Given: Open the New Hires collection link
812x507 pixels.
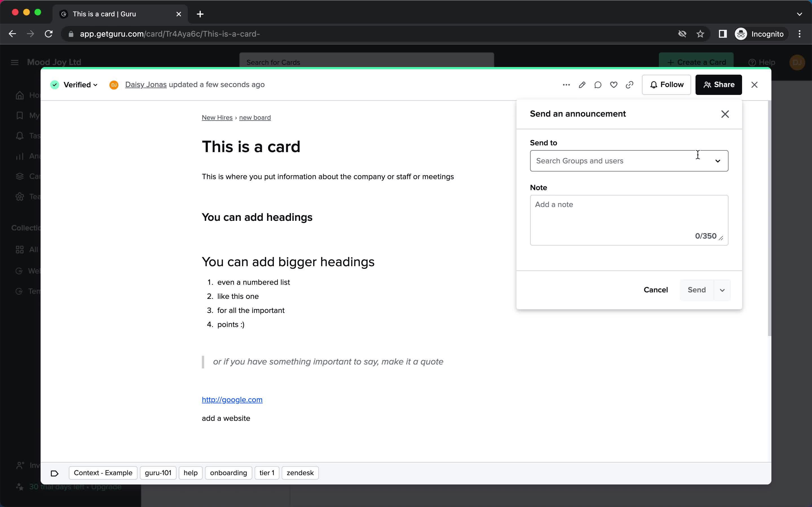Looking at the screenshot, I should point(217,117).
